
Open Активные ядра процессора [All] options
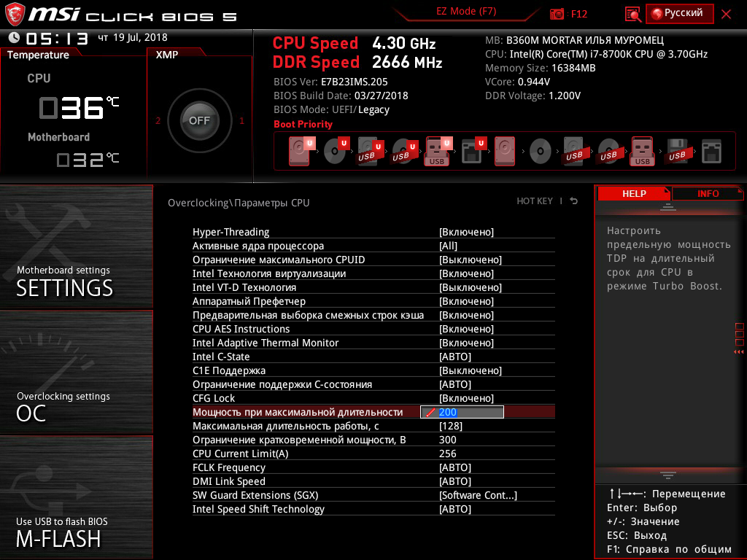pyautogui.click(x=373, y=246)
